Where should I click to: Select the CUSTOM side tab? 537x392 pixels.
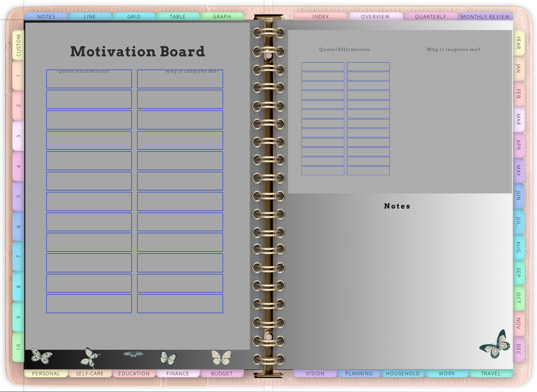[x=18, y=45]
